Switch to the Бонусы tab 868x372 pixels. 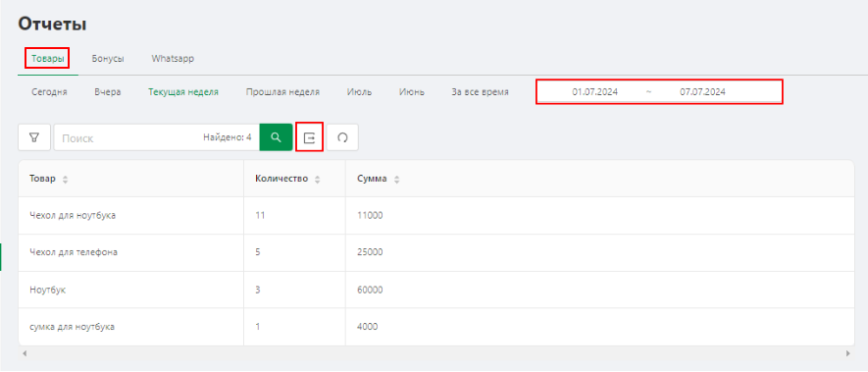click(x=108, y=58)
